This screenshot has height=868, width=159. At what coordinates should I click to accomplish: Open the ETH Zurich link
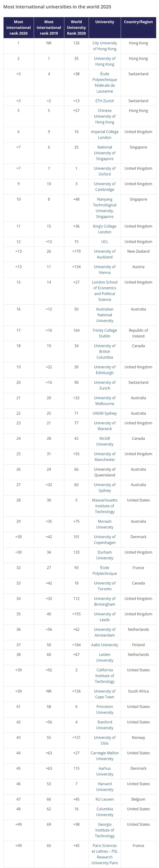pos(105,101)
